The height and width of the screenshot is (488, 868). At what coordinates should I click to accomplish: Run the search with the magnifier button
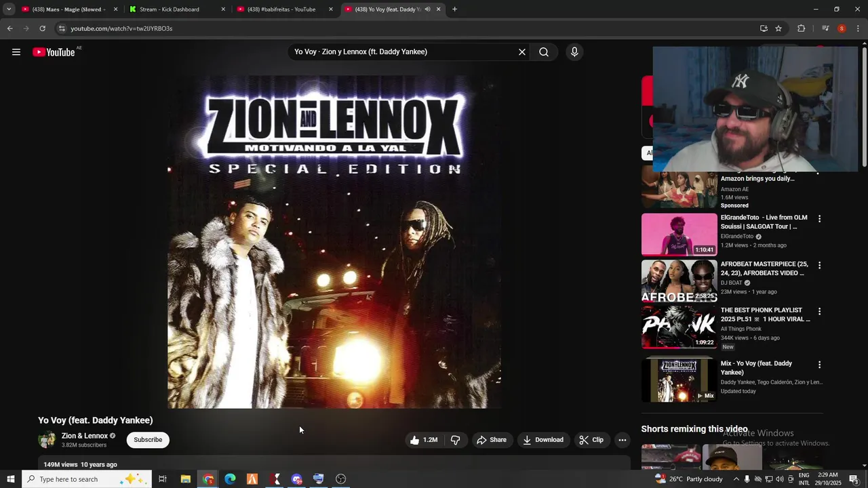pos(544,52)
